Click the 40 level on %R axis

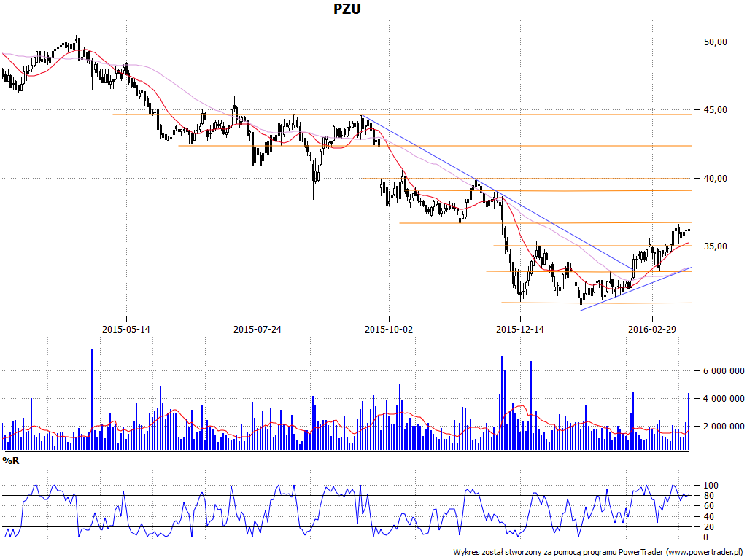point(709,517)
